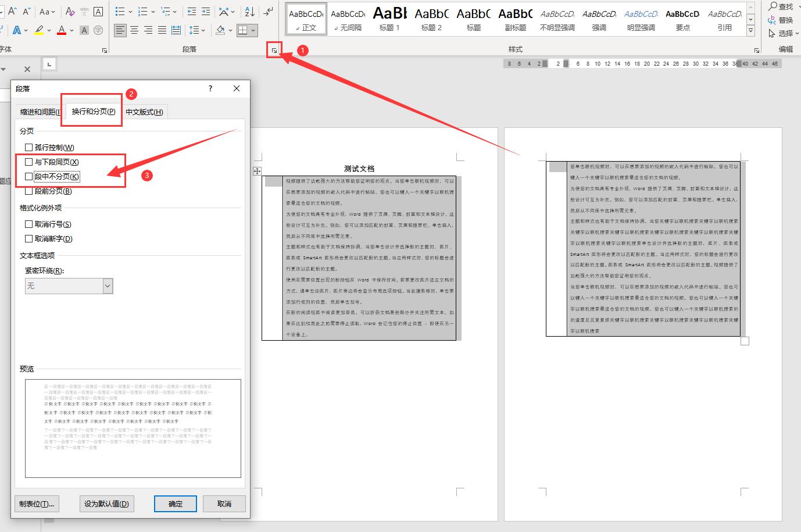Justify the paragraph text
This screenshot has height=532, width=801.
162,30
